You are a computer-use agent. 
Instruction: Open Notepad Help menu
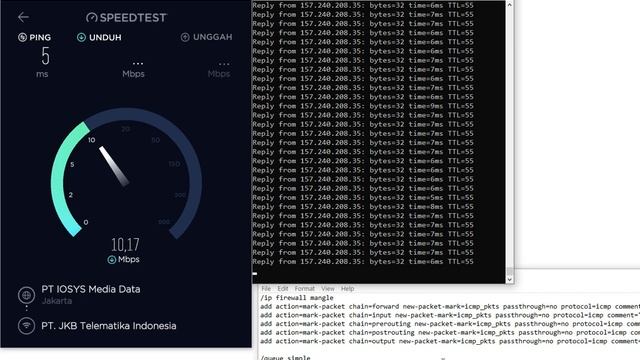pos(347,289)
